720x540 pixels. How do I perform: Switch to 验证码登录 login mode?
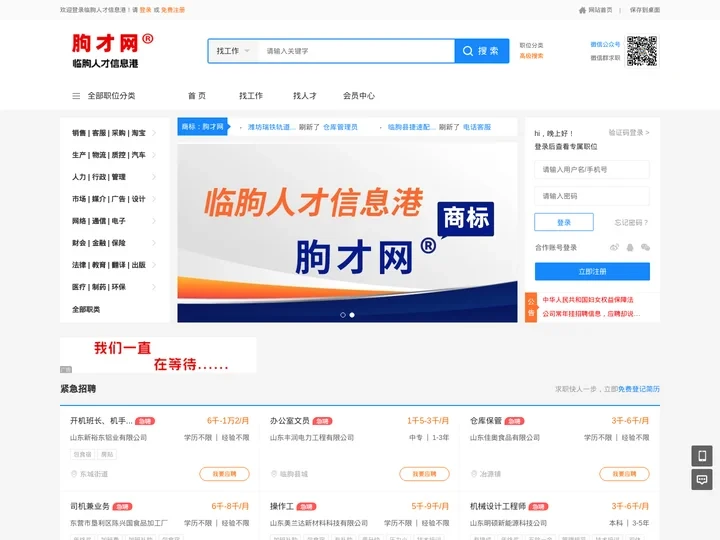[629, 133]
